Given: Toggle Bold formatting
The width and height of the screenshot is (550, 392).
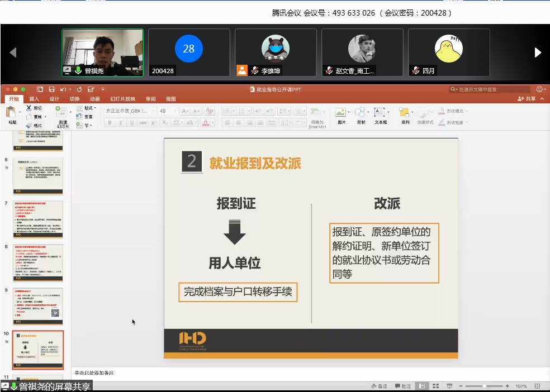Looking at the screenshot, I should tap(110, 123).
